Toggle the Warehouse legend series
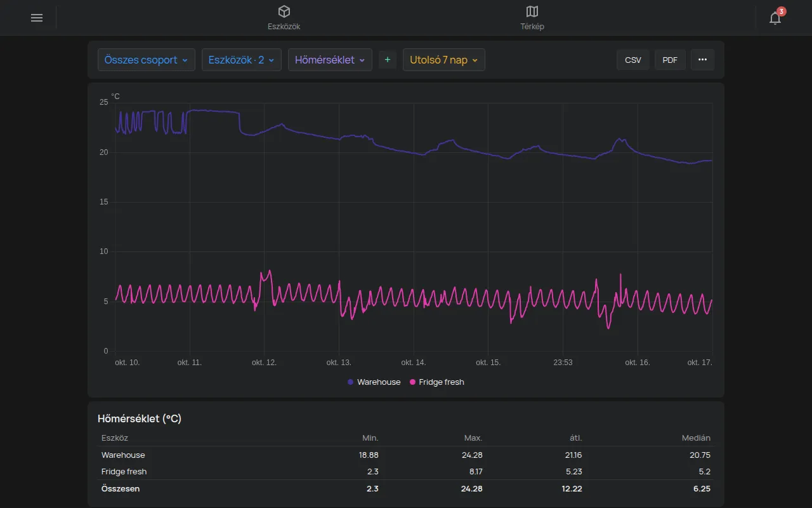This screenshot has height=508, width=812. pyautogui.click(x=374, y=382)
